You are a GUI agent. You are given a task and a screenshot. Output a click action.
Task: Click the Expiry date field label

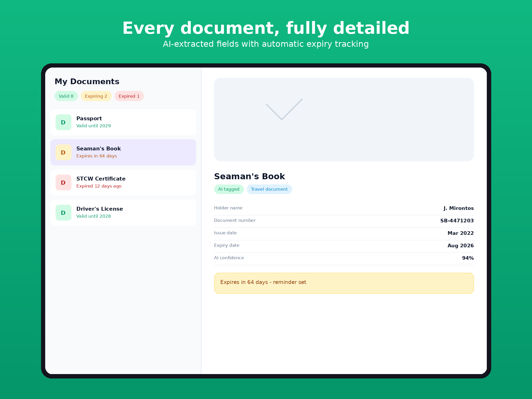click(x=227, y=245)
